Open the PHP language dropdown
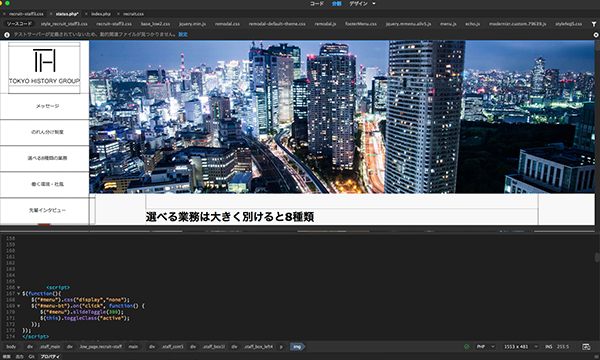 click(485, 347)
